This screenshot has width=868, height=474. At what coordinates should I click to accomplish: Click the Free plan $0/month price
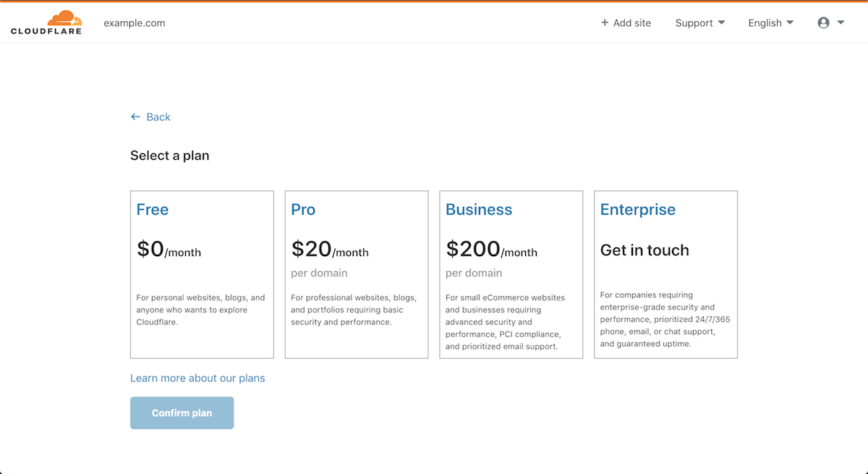(x=169, y=250)
